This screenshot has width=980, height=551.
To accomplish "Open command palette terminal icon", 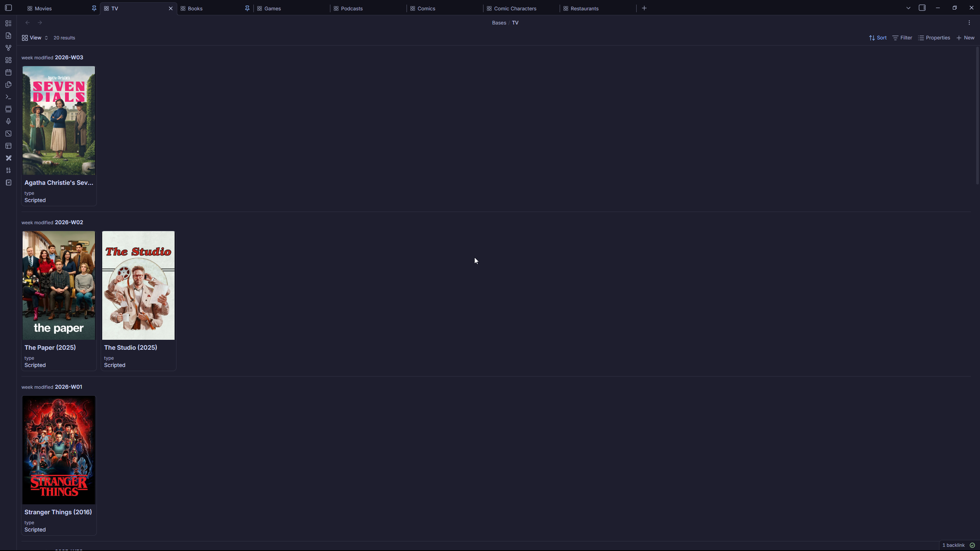I will [x=8, y=97].
